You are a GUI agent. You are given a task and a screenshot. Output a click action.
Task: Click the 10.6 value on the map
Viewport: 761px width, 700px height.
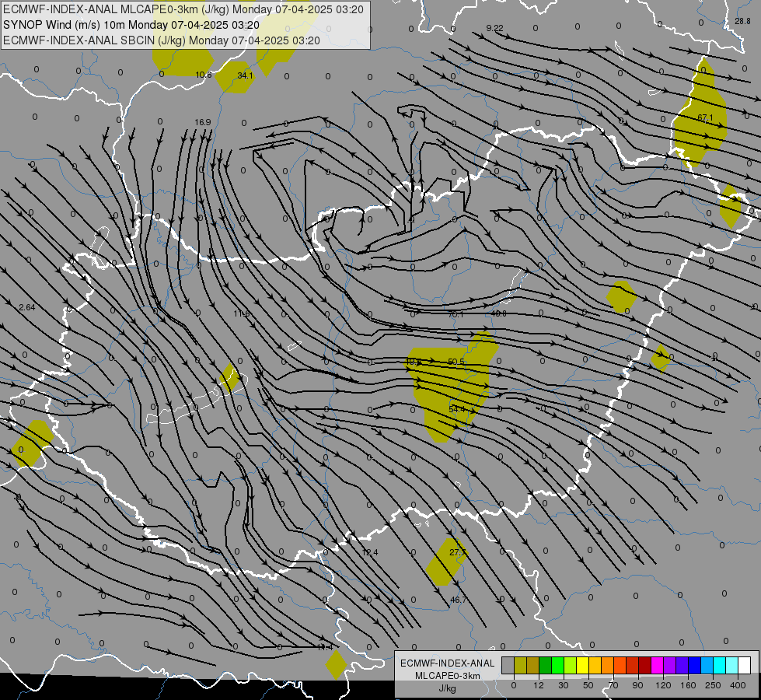pyautogui.click(x=204, y=75)
